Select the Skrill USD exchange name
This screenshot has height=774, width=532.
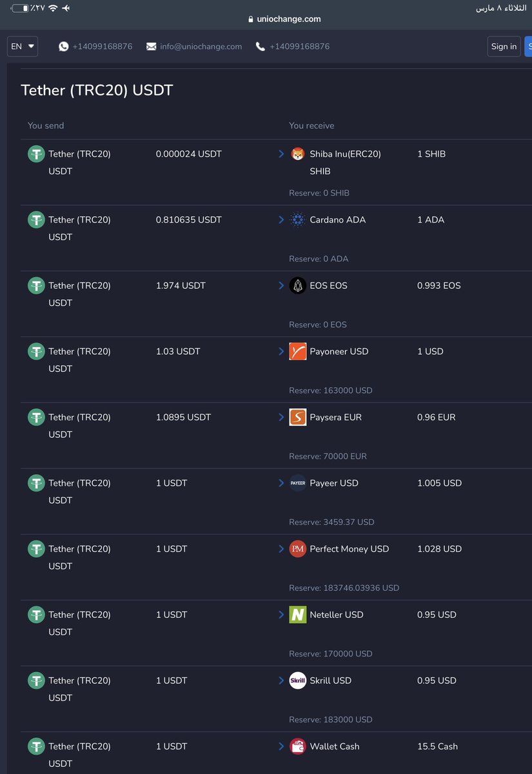(x=331, y=680)
